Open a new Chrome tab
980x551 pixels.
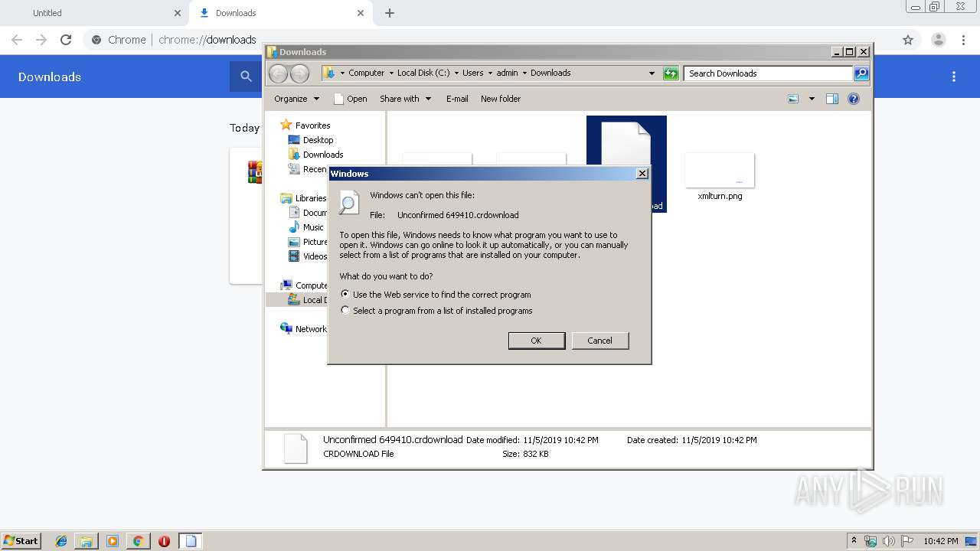pos(390,13)
